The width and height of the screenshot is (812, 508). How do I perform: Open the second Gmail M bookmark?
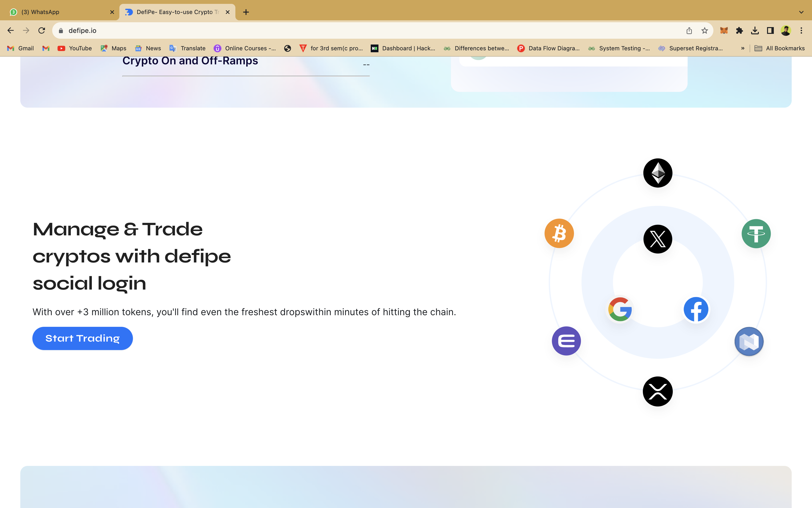[x=46, y=48]
